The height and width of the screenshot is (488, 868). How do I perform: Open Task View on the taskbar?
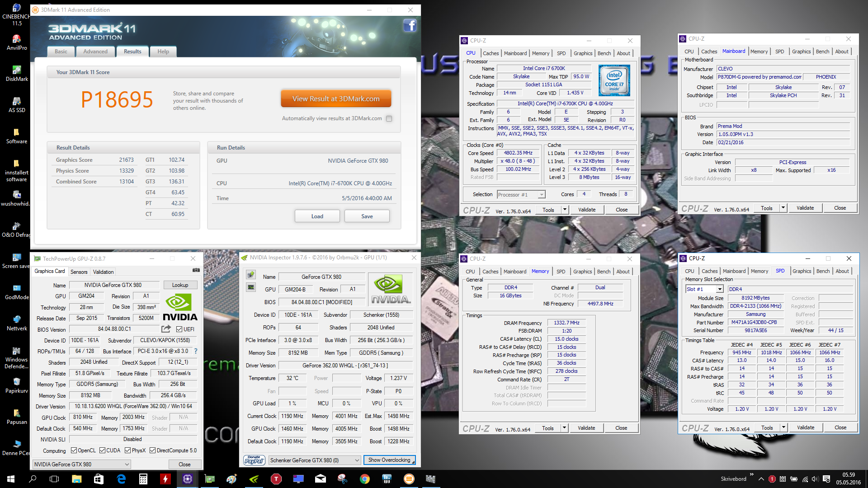pos(54,479)
